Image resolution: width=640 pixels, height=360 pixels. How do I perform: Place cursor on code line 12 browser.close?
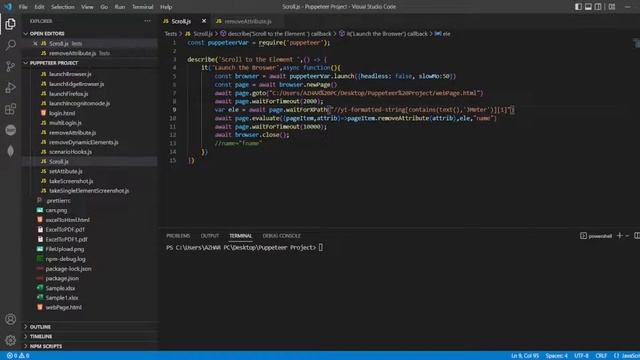click(252, 135)
